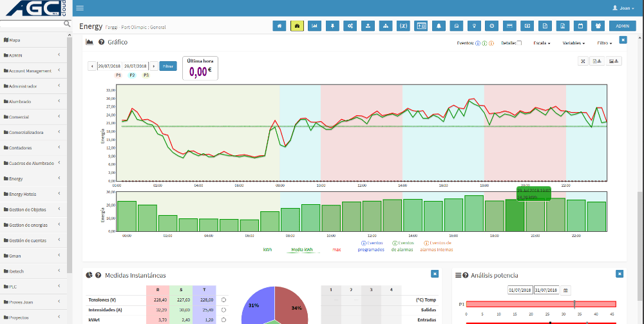Click the report chart-file toolbar icon
644x324 pixels.
click(x=563, y=26)
